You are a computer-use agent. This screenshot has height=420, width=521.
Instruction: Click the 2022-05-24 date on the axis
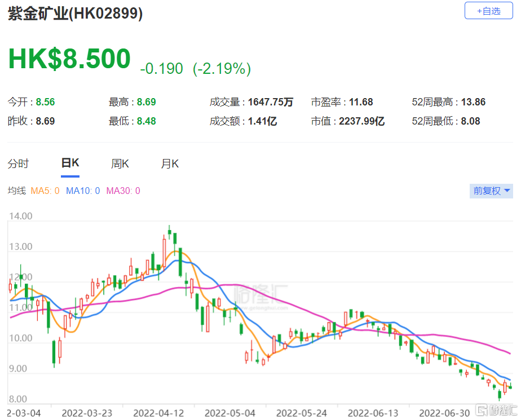(x=301, y=413)
